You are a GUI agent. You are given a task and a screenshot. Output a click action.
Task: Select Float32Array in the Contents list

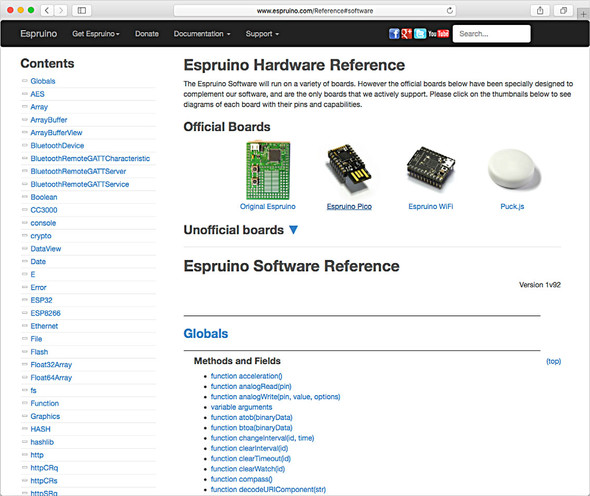click(51, 365)
